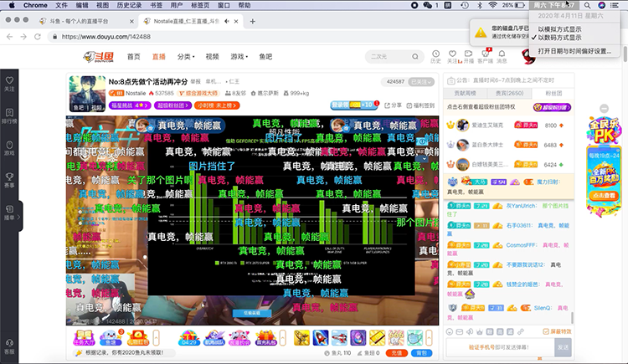Select 以数码方式显示 clock display option
The height and width of the screenshot is (364, 628).
click(559, 38)
